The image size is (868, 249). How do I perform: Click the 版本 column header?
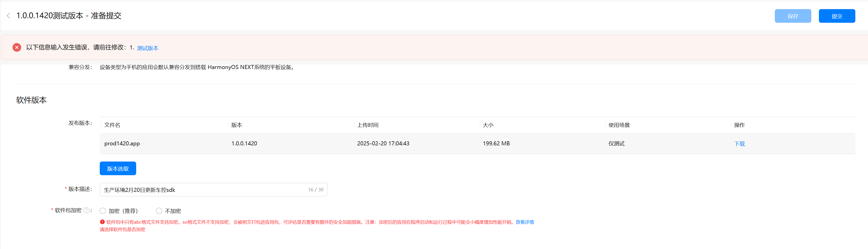pos(236,125)
